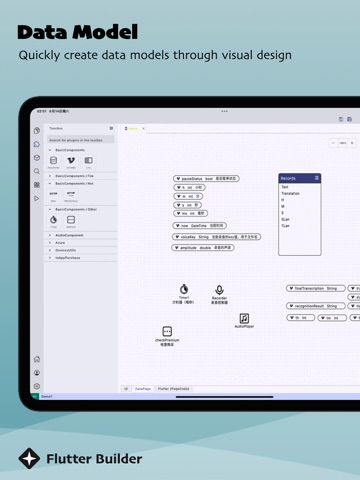The height and width of the screenshot is (480, 360).
Task: Select the first HTTP component in toolbox
Action: [53, 196]
